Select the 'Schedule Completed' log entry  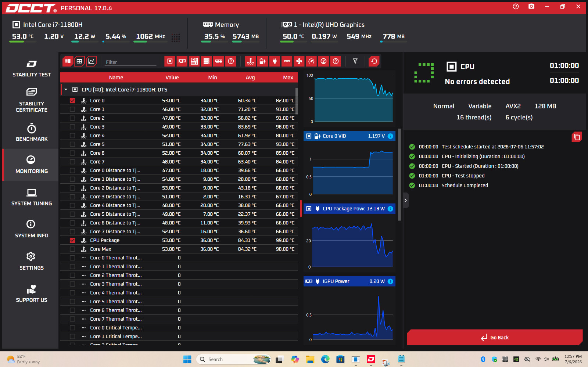tap(465, 186)
